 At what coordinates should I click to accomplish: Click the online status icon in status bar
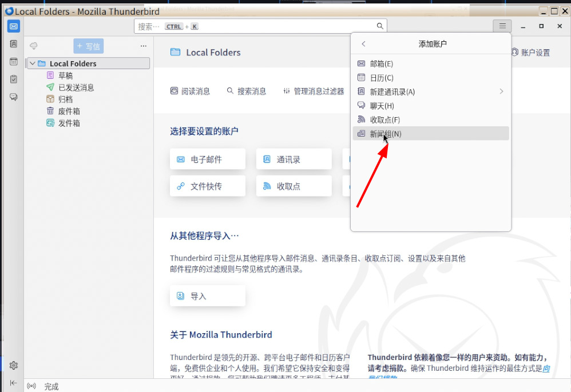click(x=31, y=386)
